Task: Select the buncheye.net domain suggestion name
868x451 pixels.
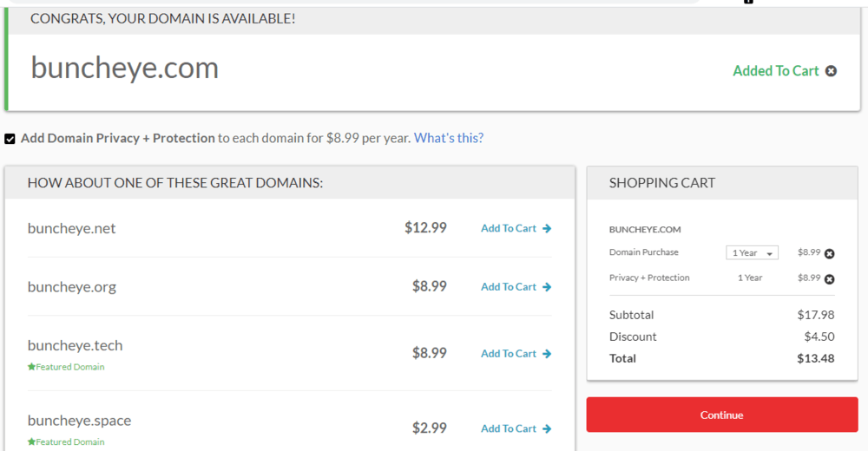Action: [x=71, y=229]
